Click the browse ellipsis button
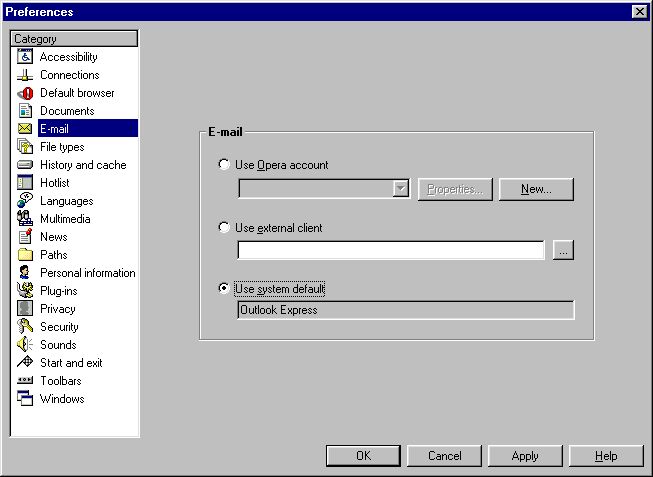Image resolution: width=653 pixels, height=477 pixels. 563,250
